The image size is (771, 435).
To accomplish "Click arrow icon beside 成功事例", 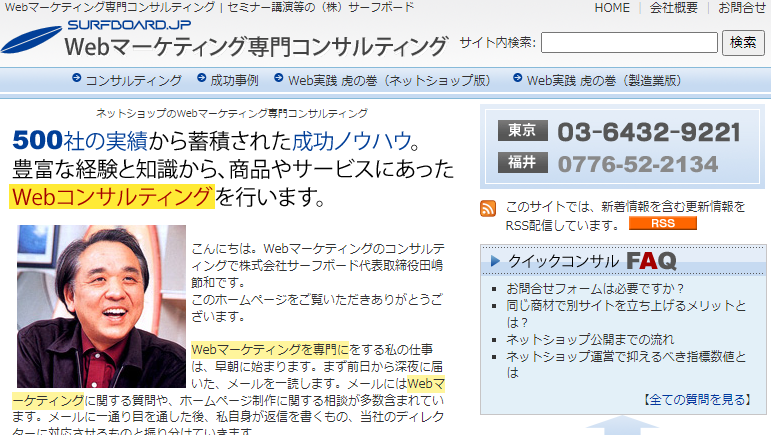I will (201, 79).
